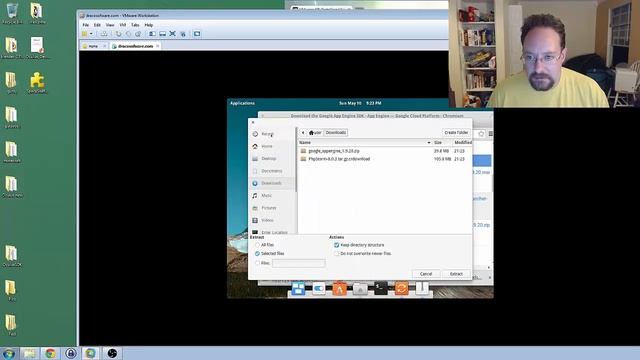
Task: Launch Chrome from the taskbar
Action: click(x=50, y=353)
